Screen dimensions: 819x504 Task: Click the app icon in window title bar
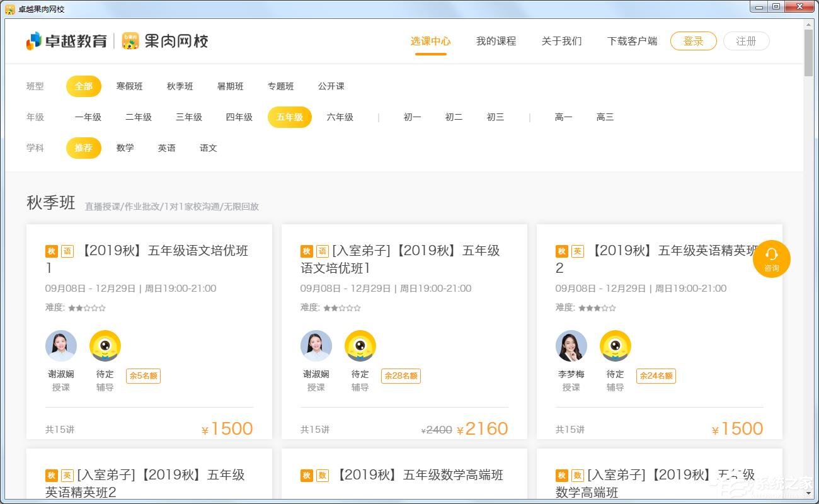10,9
